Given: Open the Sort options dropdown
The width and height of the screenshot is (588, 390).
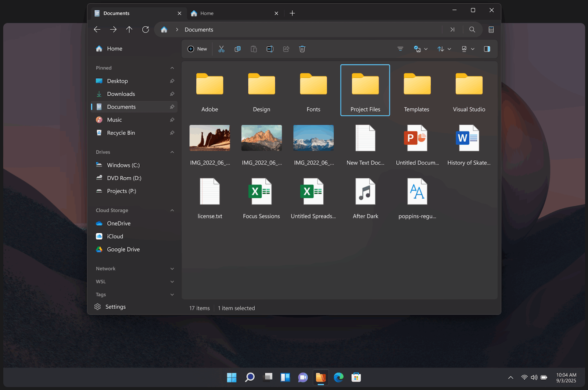Looking at the screenshot, I should pos(444,49).
